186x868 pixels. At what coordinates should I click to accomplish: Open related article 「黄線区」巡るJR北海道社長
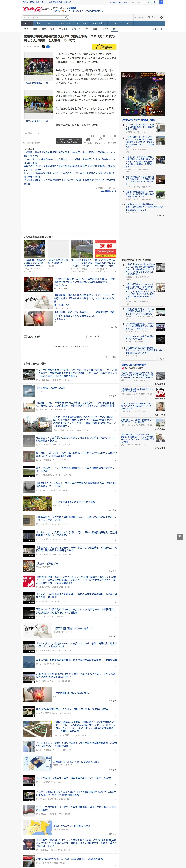point(69,154)
